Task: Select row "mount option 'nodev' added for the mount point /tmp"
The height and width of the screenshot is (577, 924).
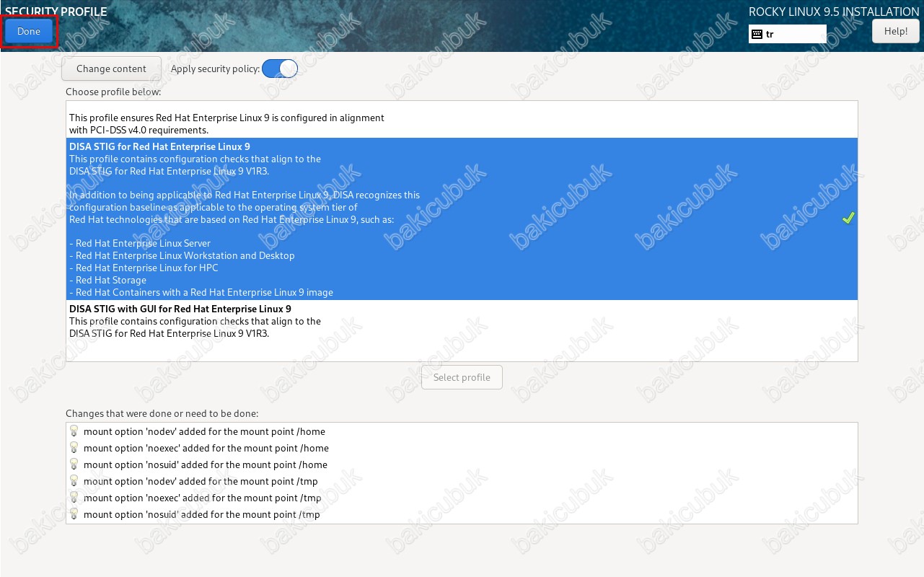Action: pos(462,481)
